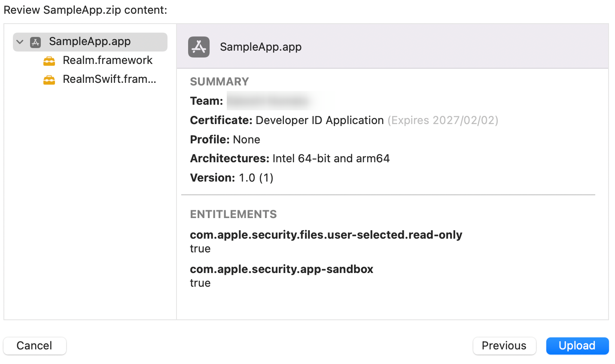This screenshot has width=615, height=364.
Task: Click the SampleApp.app title in header
Action: [261, 47]
